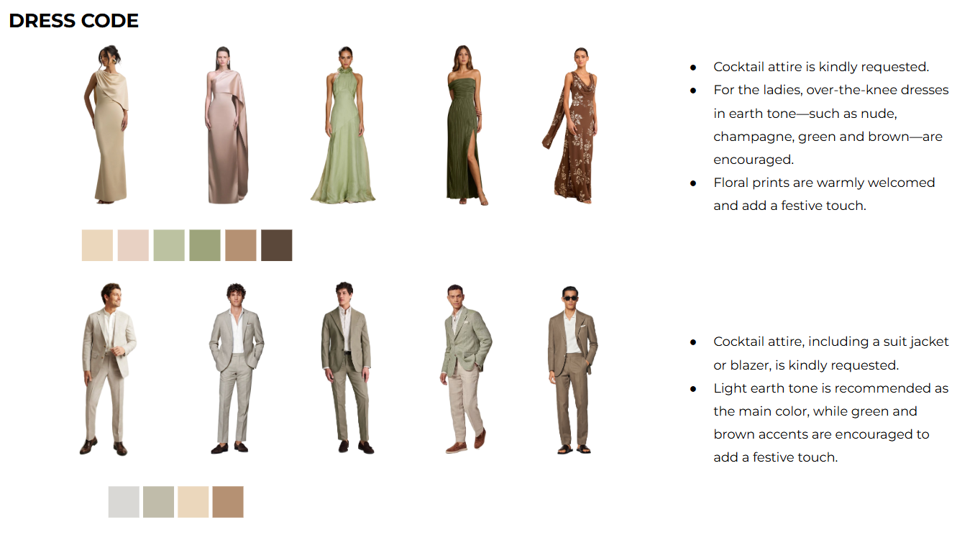Click the "and add a festive touch." line
Viewport: 980px width, 535px height.
[x=790, y=206]
